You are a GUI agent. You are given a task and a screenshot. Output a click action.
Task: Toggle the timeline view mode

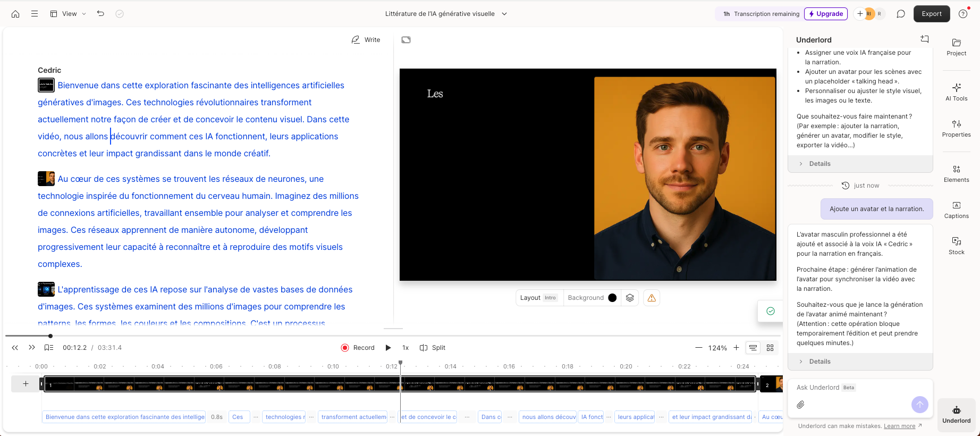[x=753, y=348]
